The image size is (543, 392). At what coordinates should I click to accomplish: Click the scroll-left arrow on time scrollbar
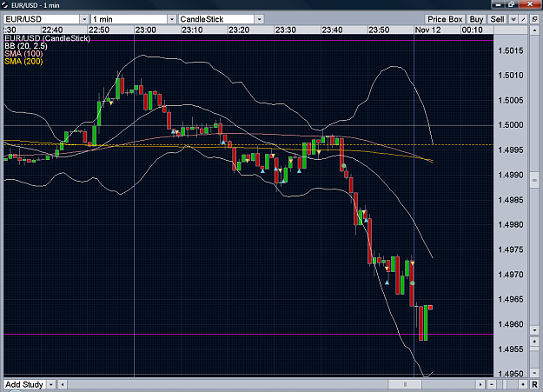(63, 384)
